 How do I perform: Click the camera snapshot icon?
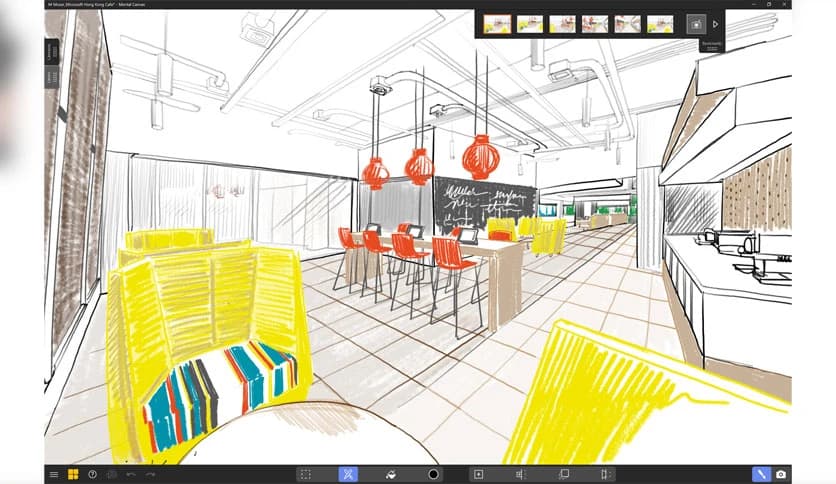click(781, 474)
